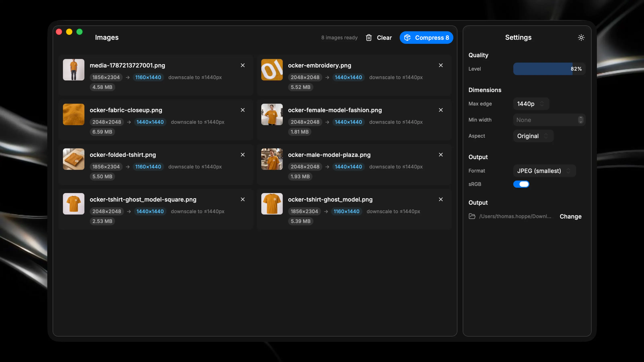Toggle the sRGB switch off

pos(521,184)
